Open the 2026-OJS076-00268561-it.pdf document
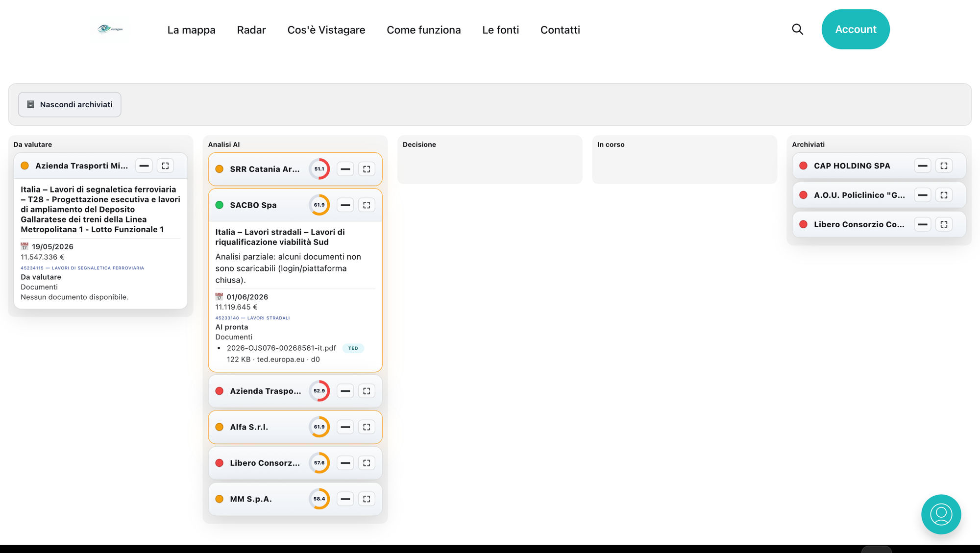This screenshot has height=553, width=980. click(x=281, y=348)
